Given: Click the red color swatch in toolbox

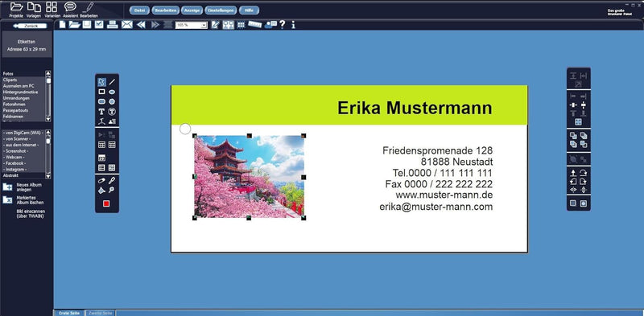Looking at the screenshot, I should click(106, 203).
